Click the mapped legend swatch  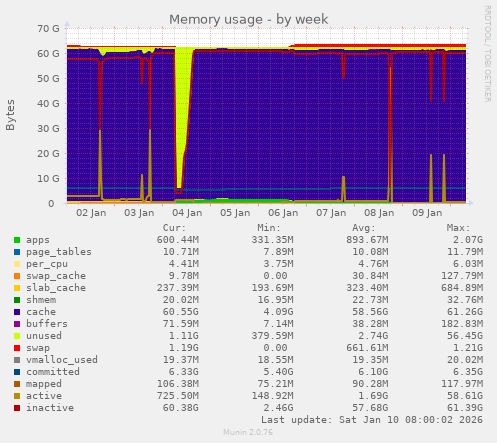[x=17, y=384]
